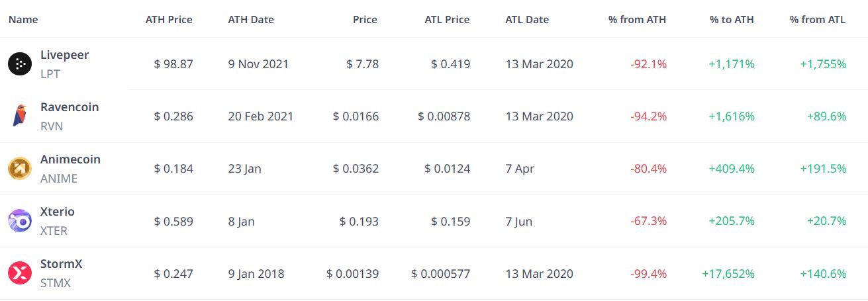Screen dimensions: 868x301
Task: Sort by ATH Date column header
Action: [251, 19]
